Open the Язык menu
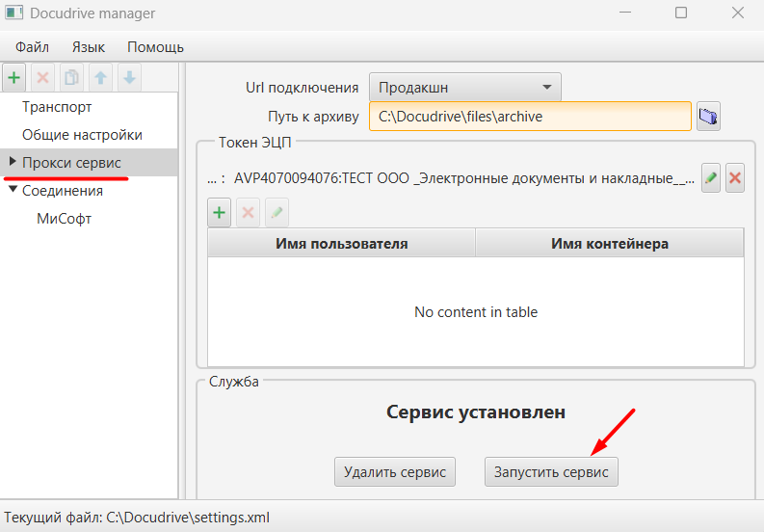This screenshot has height=532, width=764. pyautogui.click(x=89, y=47)
